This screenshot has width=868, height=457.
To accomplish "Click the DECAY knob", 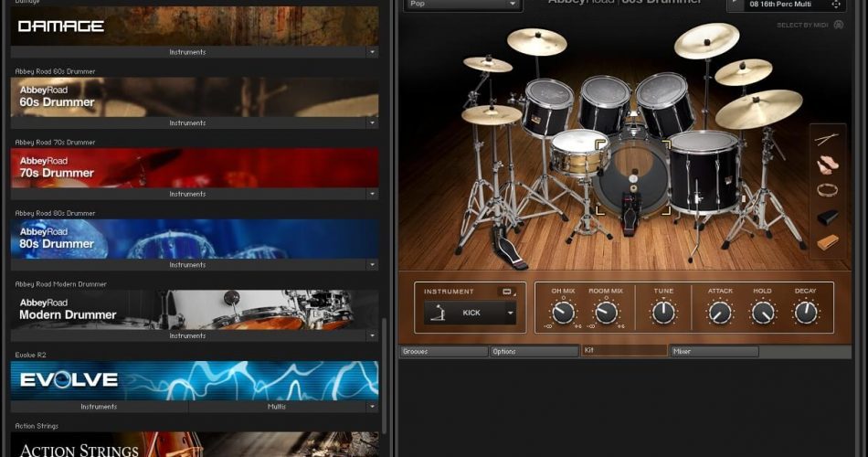I will (806, 313).
